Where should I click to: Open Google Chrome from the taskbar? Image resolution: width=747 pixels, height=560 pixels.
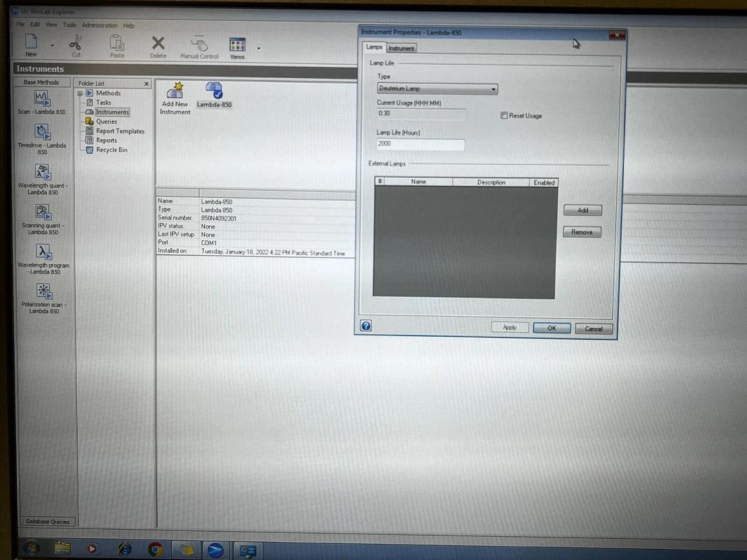(155, 549)
